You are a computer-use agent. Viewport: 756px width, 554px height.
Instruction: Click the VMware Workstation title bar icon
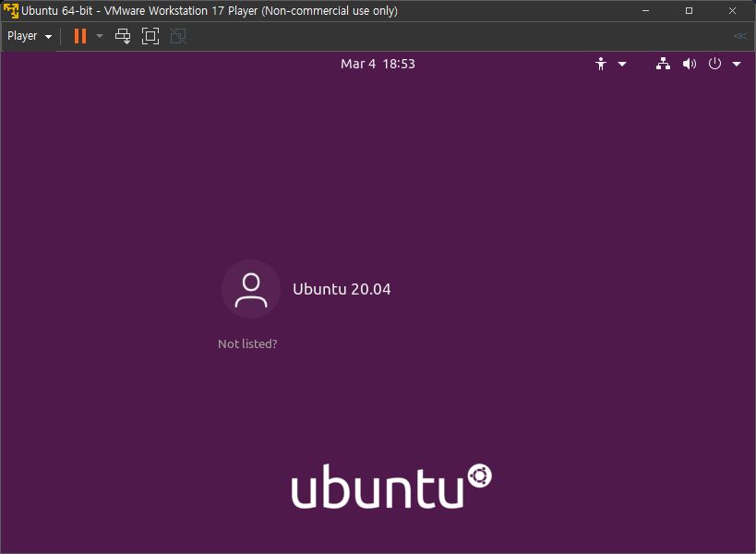[9, 10]
